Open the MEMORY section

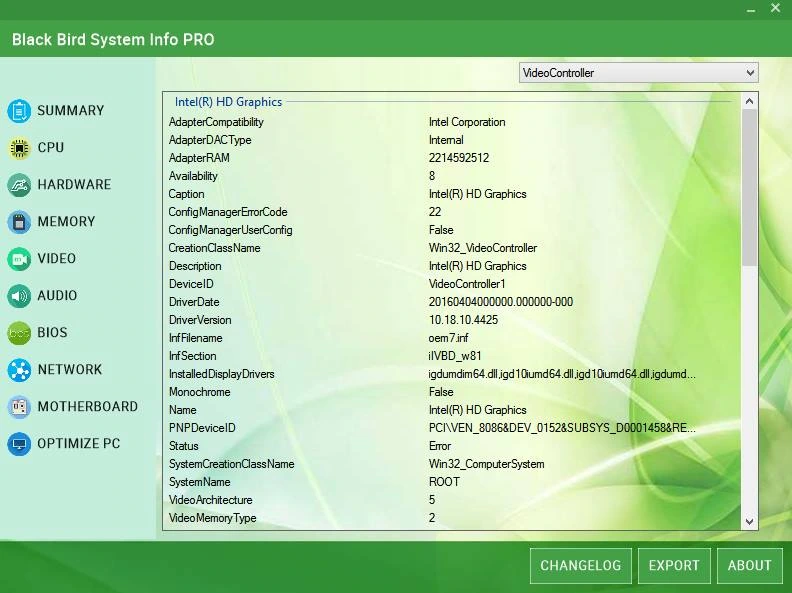(x=66, y=221)
